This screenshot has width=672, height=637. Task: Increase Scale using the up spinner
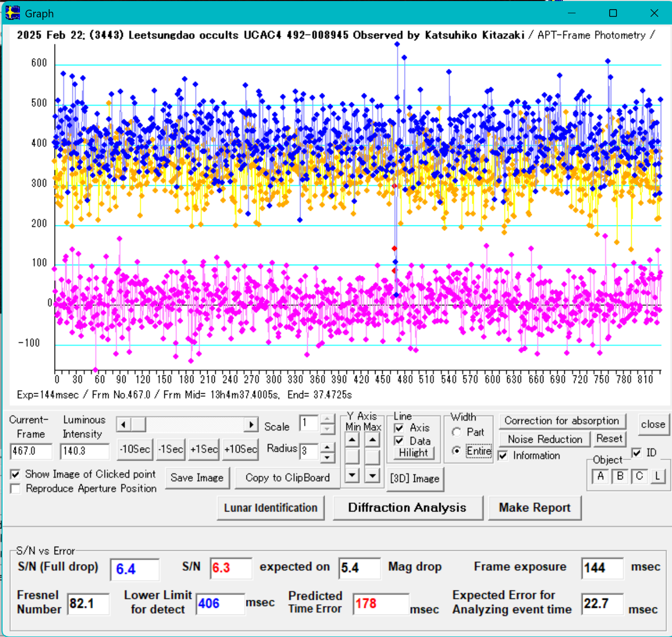(x=327, y=420)
